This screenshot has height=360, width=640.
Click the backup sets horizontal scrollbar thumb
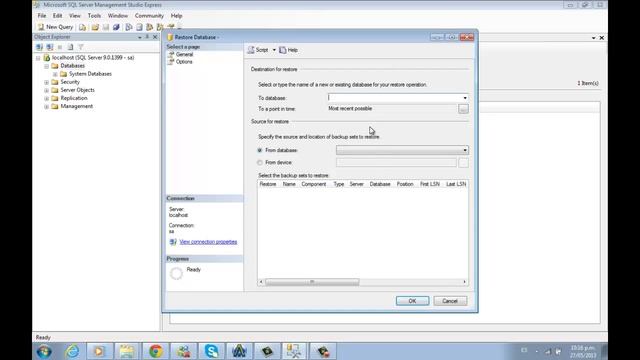click(312, 282)
